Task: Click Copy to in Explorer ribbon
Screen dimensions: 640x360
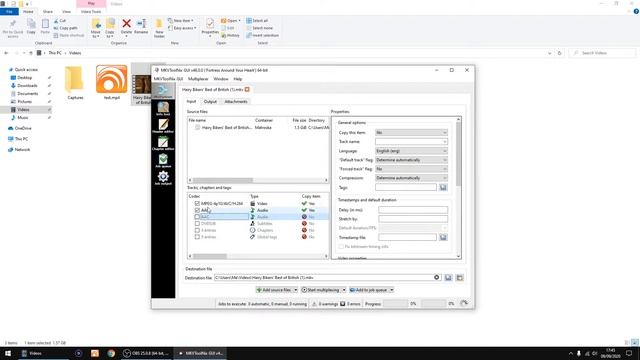Action: (110, 28)
